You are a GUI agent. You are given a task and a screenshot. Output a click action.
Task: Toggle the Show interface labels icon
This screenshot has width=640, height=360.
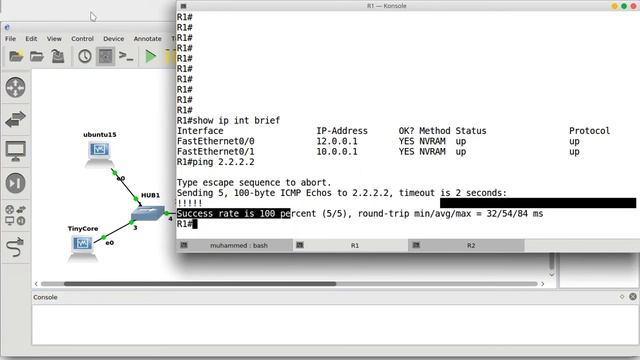tap(105, 56)
